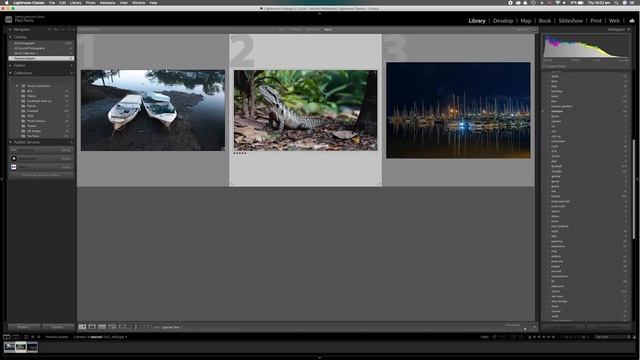The image size is (640, 360).
Task: Switch to Compare view in toolbar
Action: pos(102,327)
